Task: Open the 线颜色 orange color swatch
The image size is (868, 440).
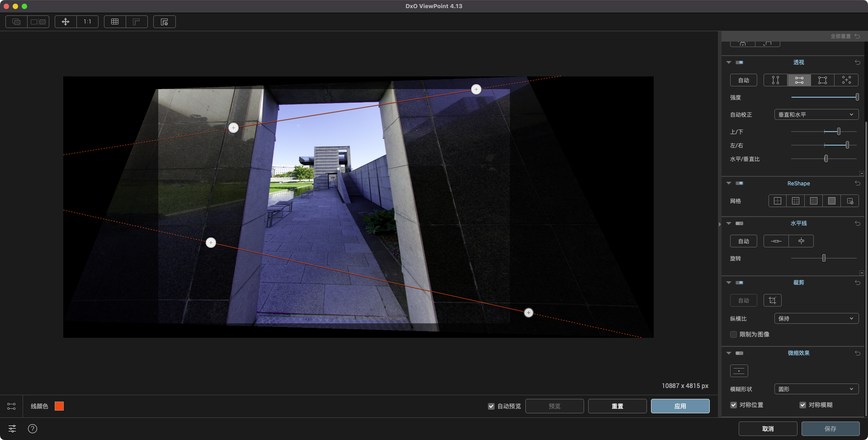Action: click(x=59, y=406)
